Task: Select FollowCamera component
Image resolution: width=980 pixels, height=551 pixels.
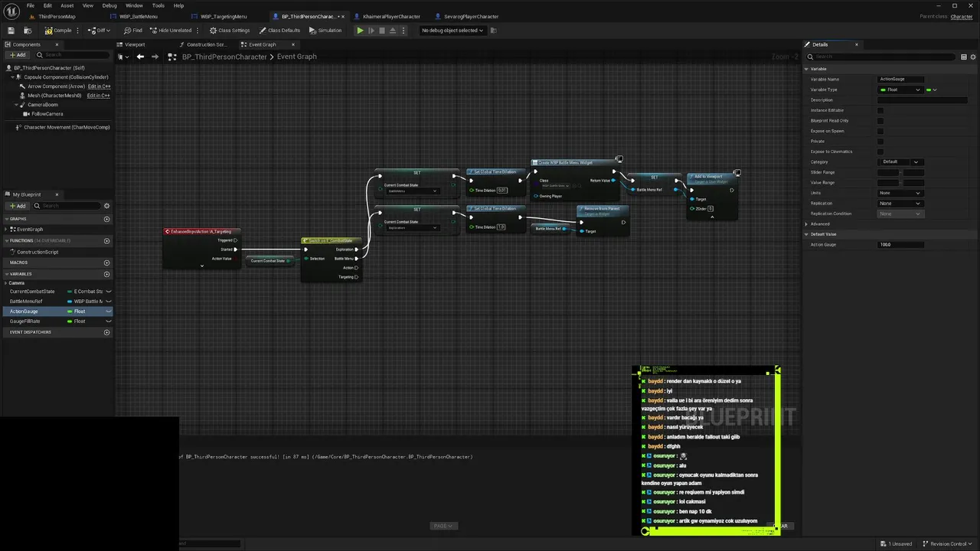Action: tap(47, 114)
